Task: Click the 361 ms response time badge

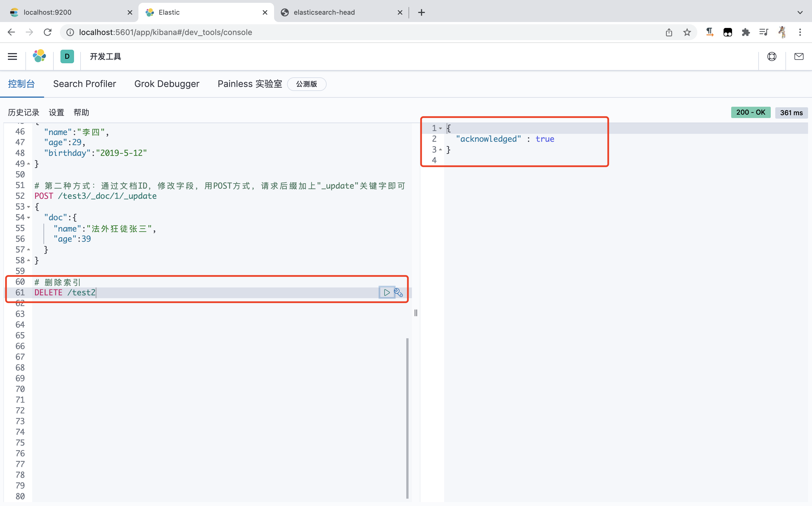Action: pos(791,113)
